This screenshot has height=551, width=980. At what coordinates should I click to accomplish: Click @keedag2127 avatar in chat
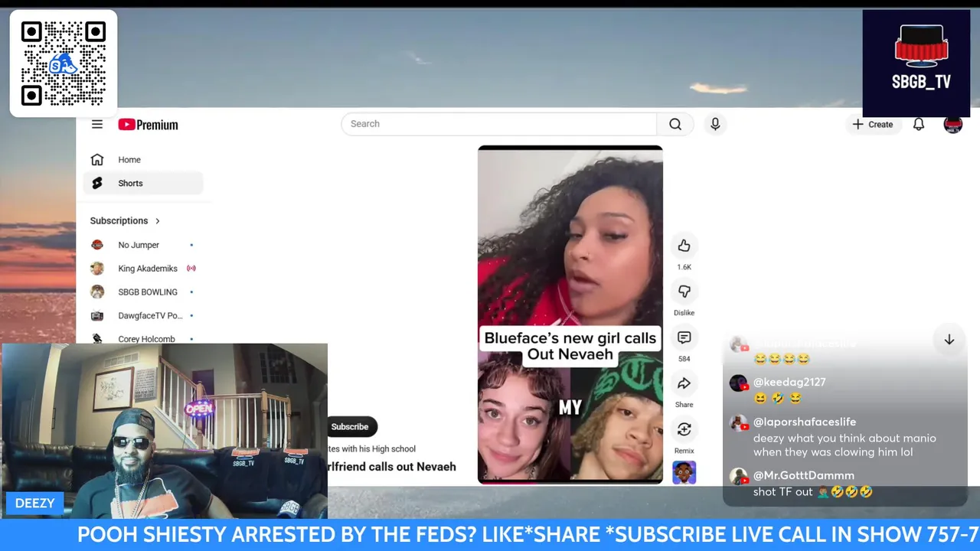click(x=739, y=383)
